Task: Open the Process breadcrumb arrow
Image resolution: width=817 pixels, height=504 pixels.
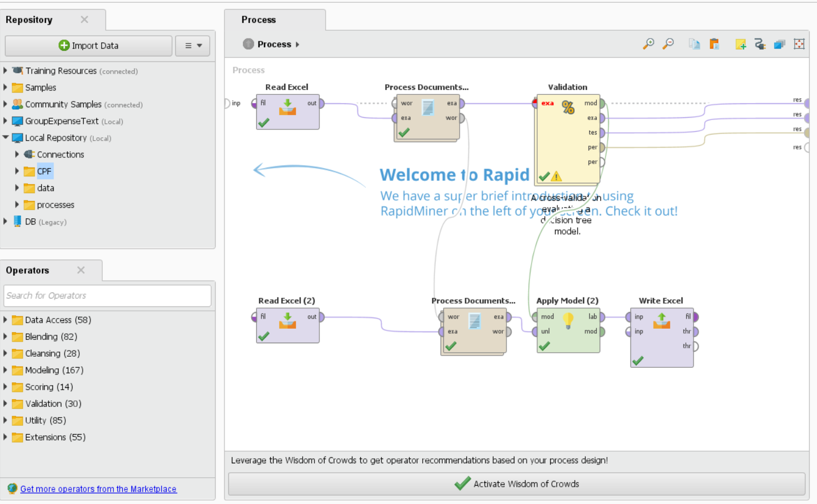Action: click(298, 45)
